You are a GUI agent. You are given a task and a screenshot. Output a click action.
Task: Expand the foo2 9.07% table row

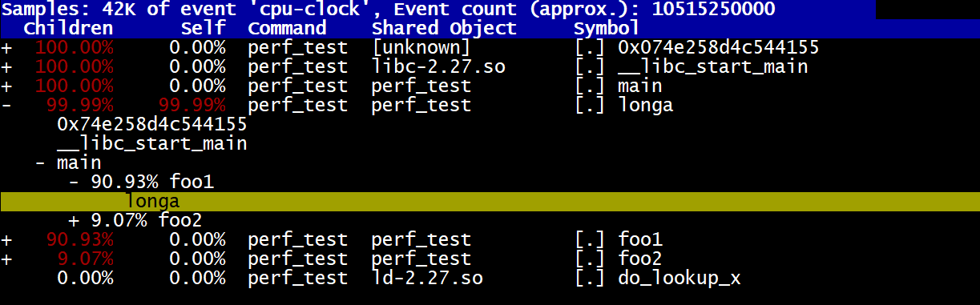[x=7, y=259]
